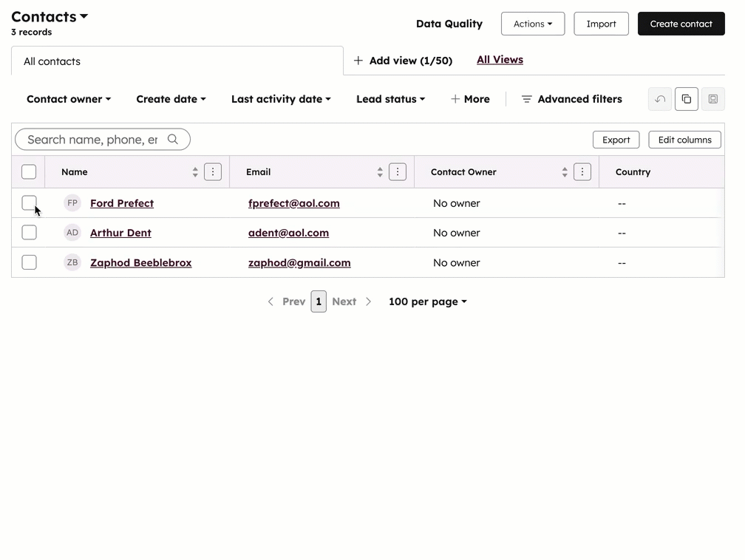The image size is (745, 560).
Task: Click the duplicate view icon
Action: 686,98
